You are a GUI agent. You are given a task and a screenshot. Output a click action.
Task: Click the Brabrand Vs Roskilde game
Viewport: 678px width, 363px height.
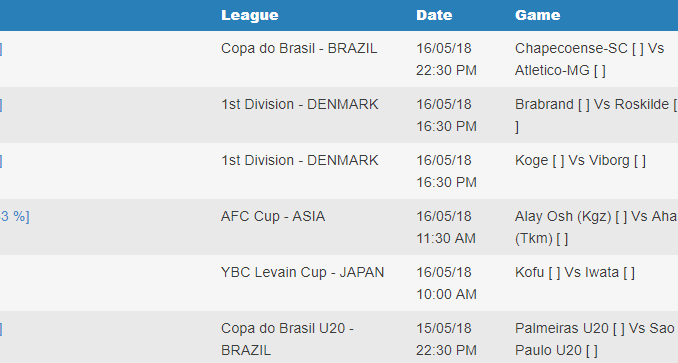596,115
